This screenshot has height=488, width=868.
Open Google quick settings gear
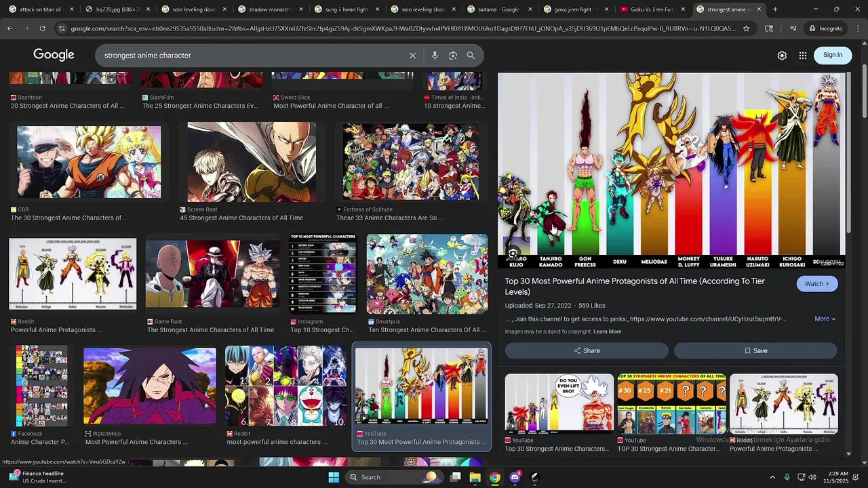[782, 56]
